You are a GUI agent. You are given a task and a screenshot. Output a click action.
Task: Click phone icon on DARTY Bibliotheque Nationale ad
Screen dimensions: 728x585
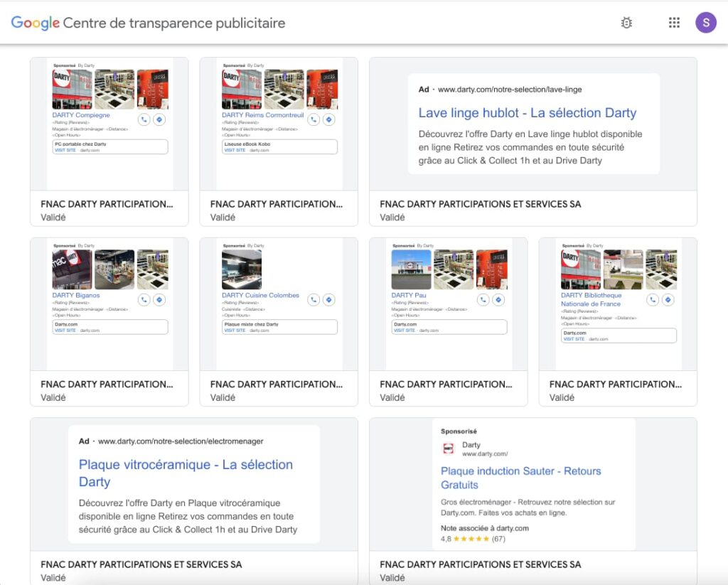[653, 300]
